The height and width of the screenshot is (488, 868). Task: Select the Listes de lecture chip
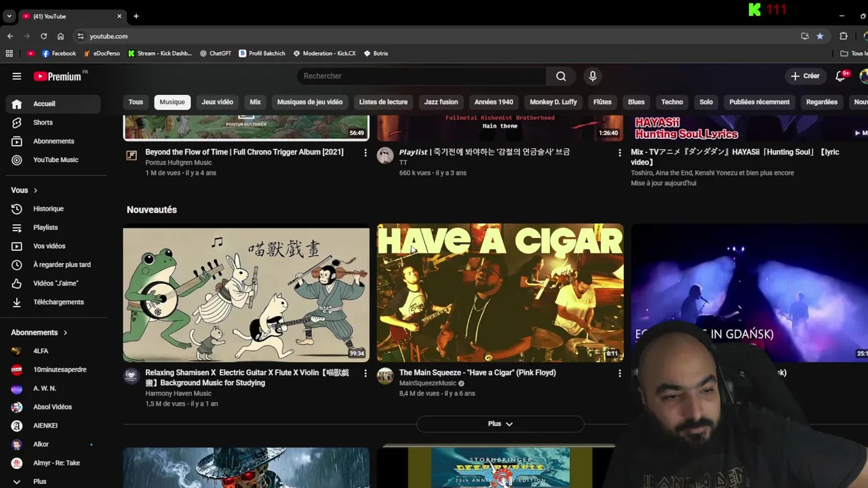coord(383,102)
